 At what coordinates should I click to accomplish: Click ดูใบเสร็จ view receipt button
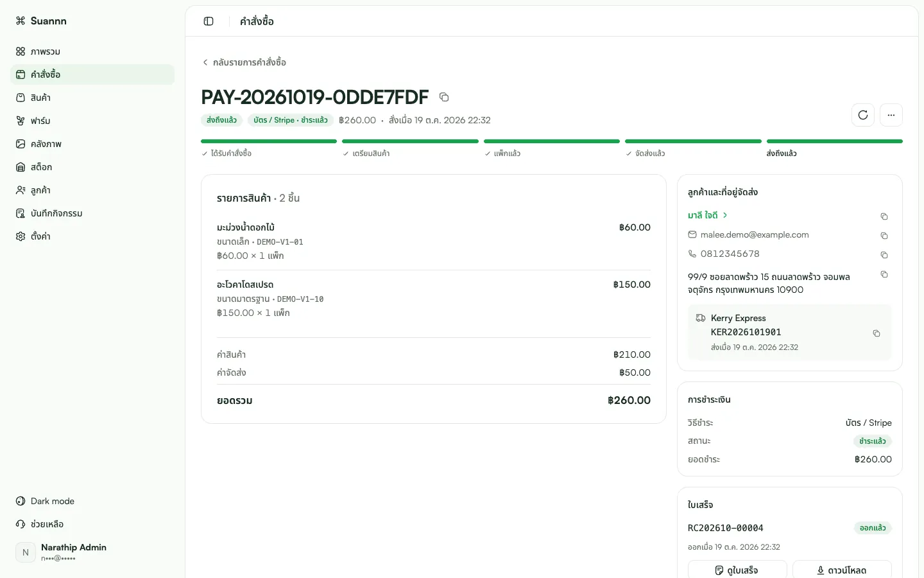[737, 570]
